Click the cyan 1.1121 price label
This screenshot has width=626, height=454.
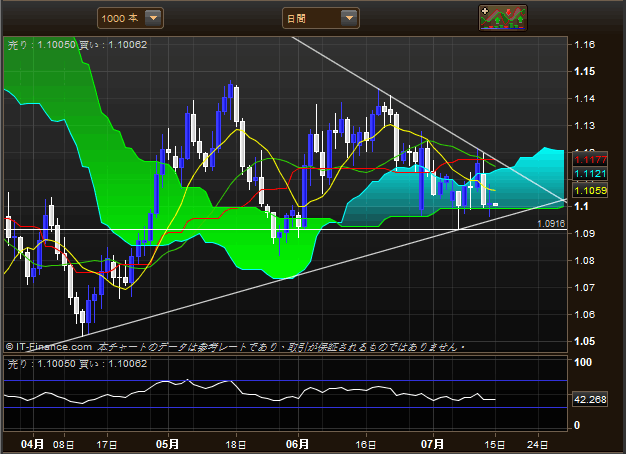(590, 174)
